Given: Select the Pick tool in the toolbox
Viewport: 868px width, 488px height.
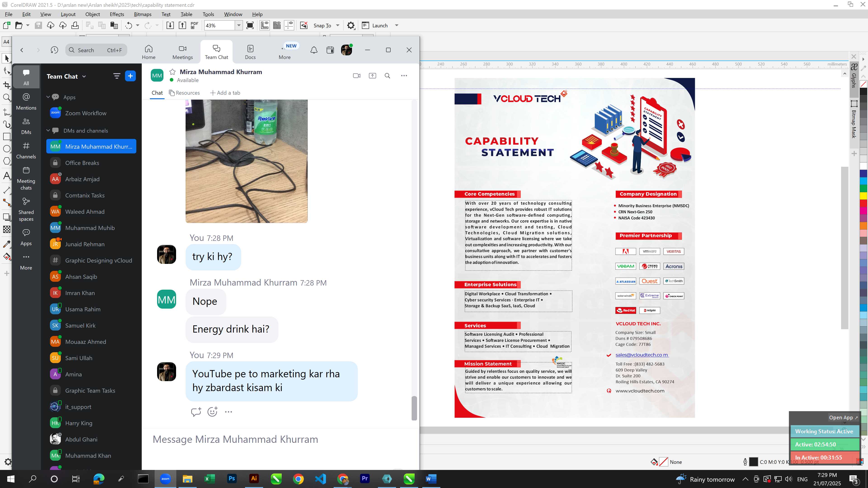Looking at the screenshot, I should tap(7, 58).
